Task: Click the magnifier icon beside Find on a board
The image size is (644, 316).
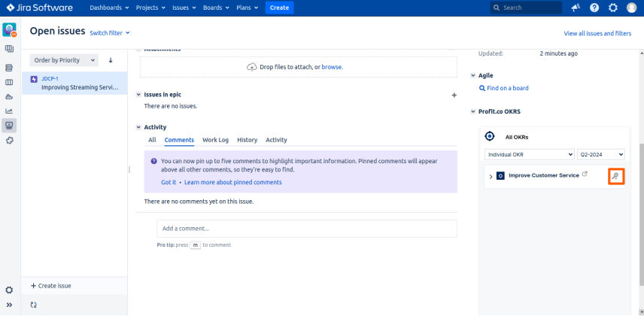Action: pos(482,88)
